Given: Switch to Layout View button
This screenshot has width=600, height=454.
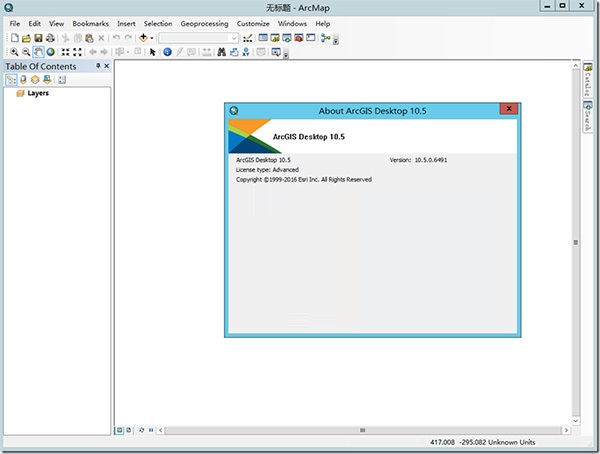Looking at the screenshot, I should click(129, 430).
